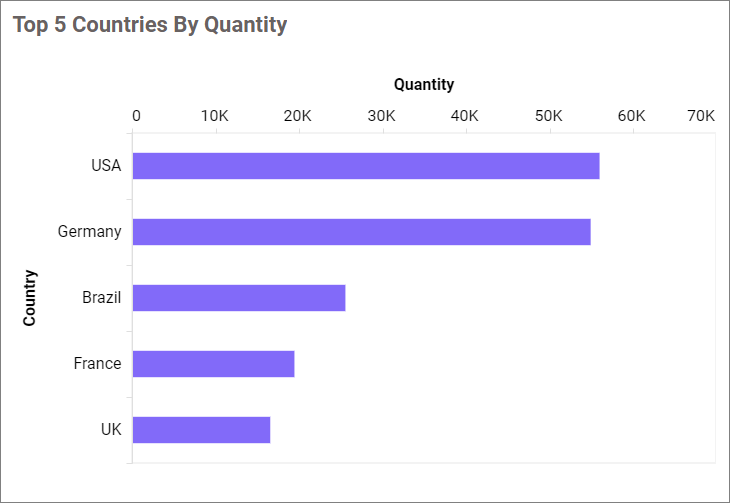Click the USA bar in the chart

point(365,166)
